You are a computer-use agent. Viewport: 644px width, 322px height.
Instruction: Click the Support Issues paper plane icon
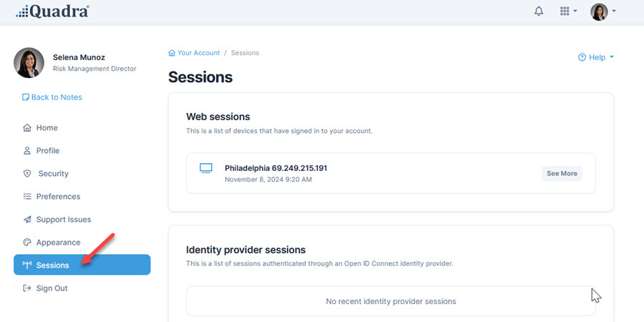tap(27, 220)
